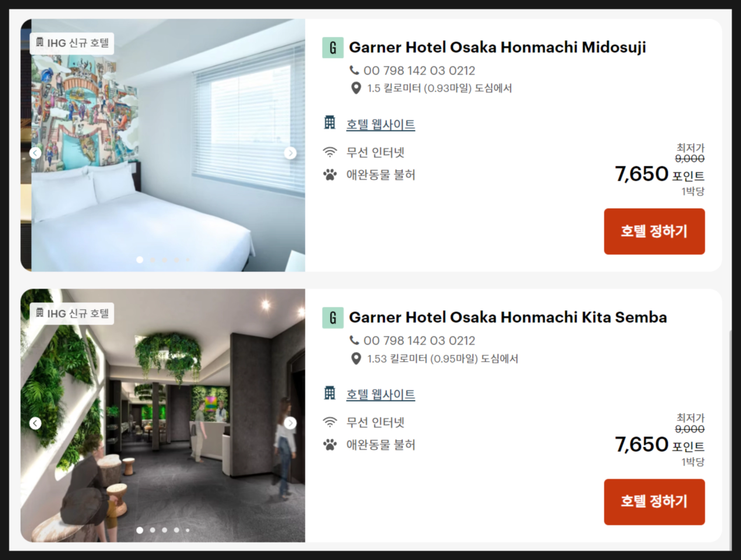Click the phone icon for Midosuji hotel

pos(354,71)
